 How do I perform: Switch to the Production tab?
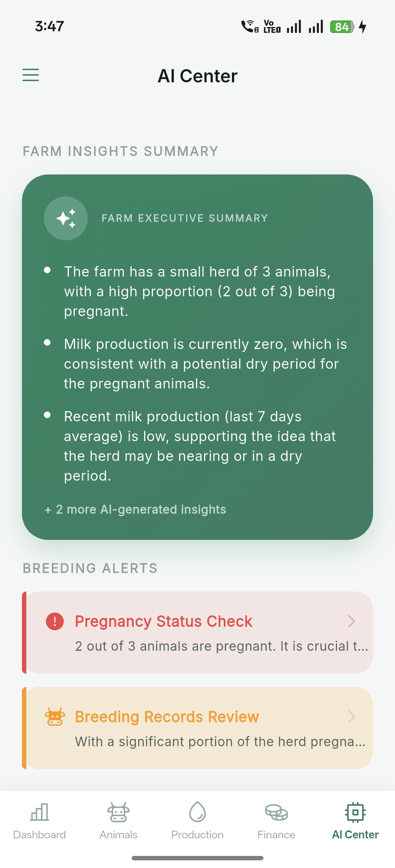[x=197, y=834]
